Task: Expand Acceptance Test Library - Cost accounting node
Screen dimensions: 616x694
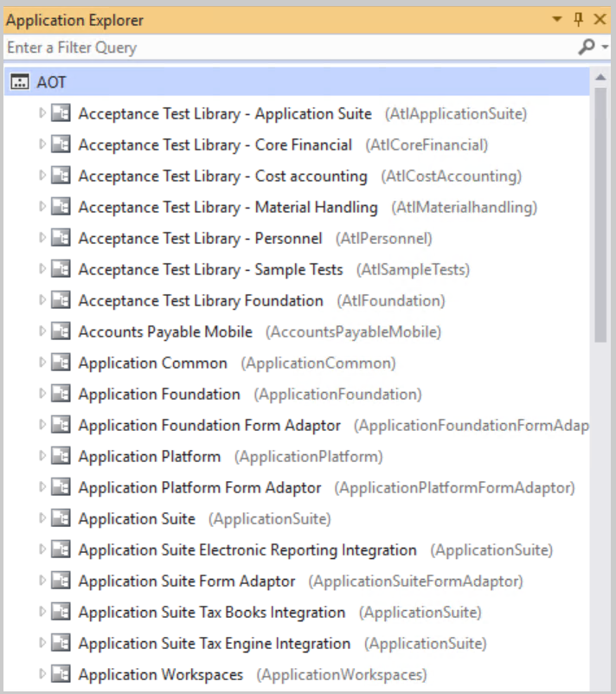Action: [42, 176]
